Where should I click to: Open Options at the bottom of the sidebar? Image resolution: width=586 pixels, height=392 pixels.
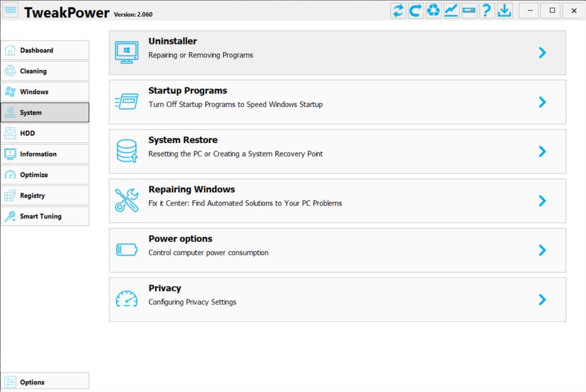pos(45,382)
